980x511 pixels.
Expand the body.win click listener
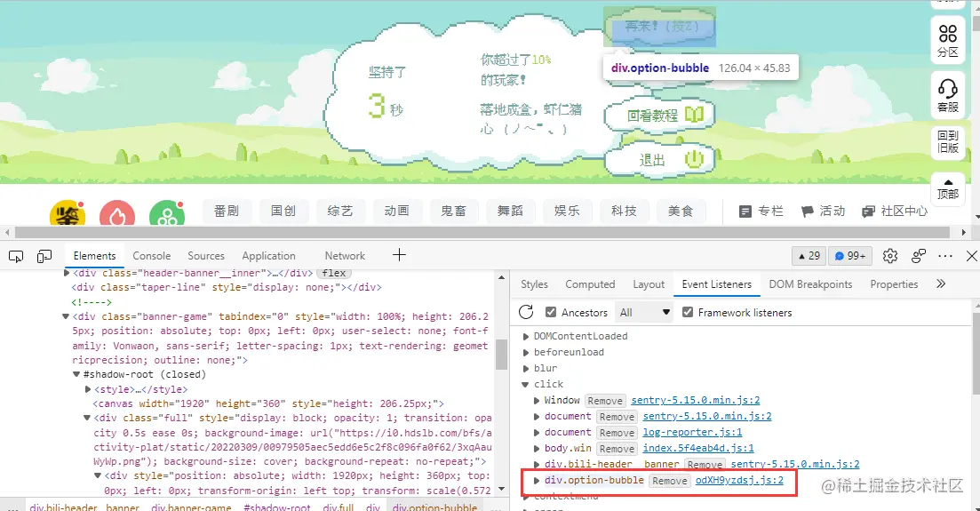pos(537,449)
